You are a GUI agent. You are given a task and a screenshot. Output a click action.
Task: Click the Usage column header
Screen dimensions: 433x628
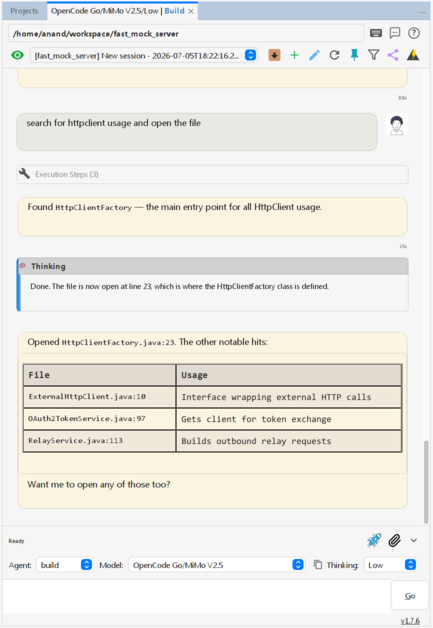tap(289, 375)
